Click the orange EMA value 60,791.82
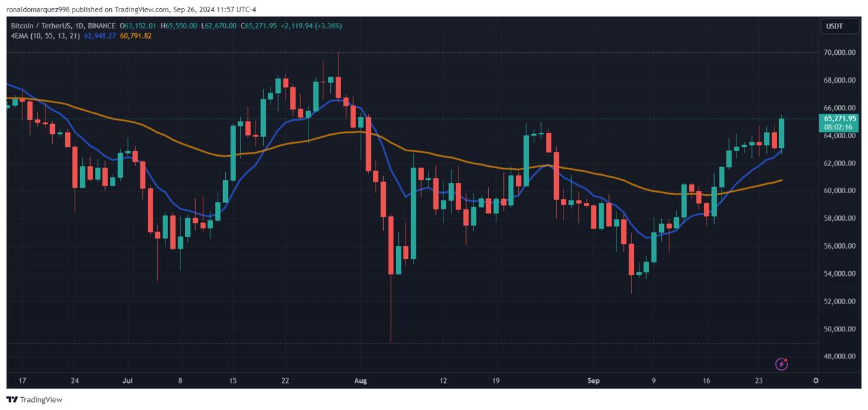The image size is (868, 410). point(136,35)
